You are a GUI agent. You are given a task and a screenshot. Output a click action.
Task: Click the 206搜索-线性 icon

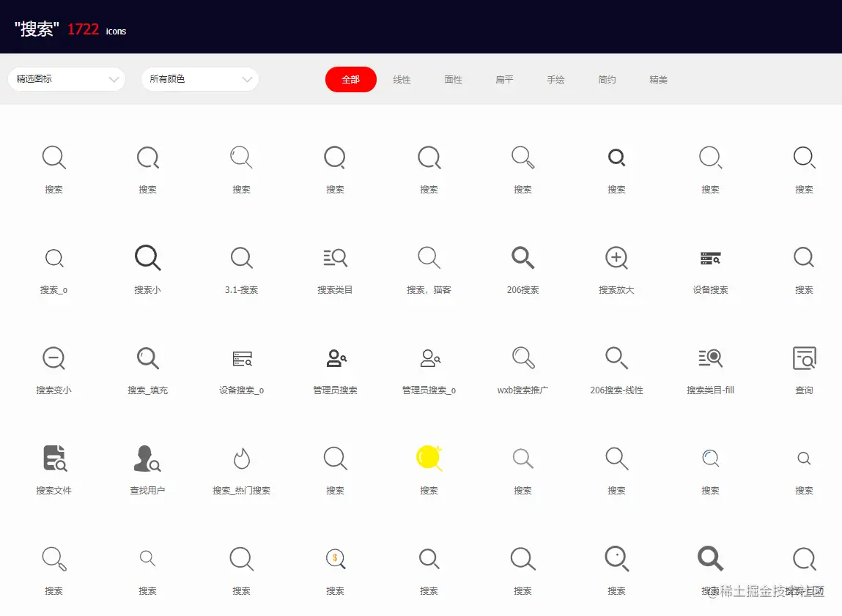[x=616, y=358]
